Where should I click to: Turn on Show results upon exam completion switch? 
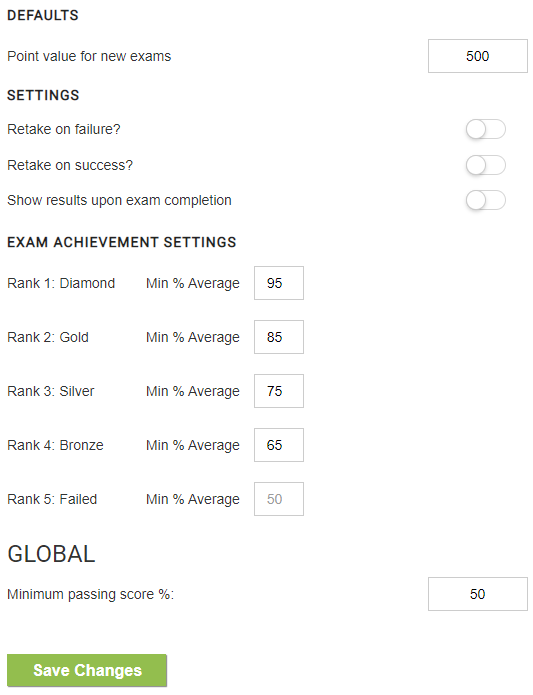[x=485, y=200]
